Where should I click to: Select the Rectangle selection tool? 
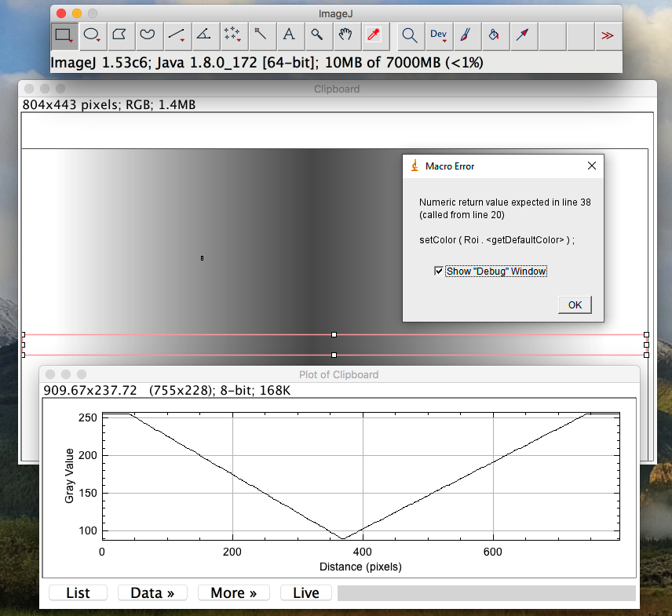[x=64, y=36]
